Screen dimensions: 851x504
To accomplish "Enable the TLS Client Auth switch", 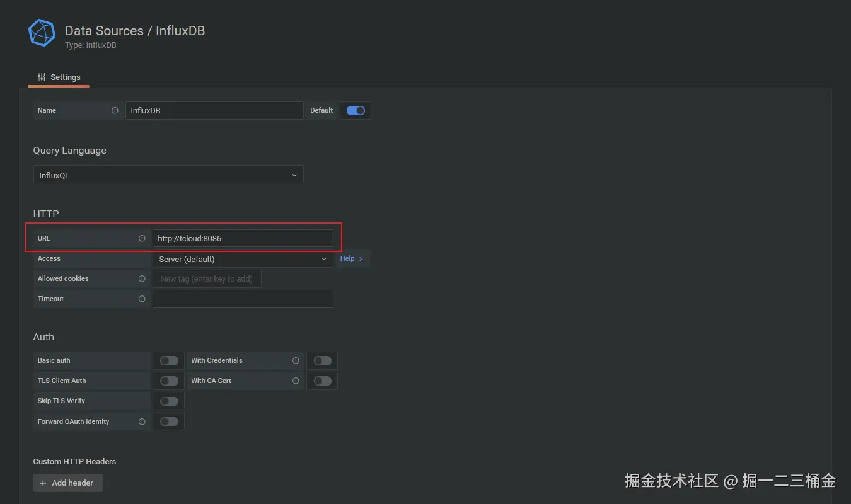I will click(x=169, y=381).
